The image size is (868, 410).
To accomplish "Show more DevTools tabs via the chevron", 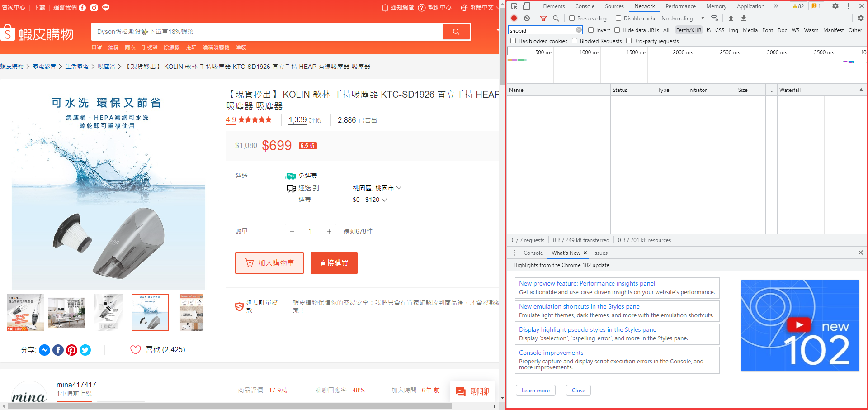I will pyautogui.click(x=776, y=6).
